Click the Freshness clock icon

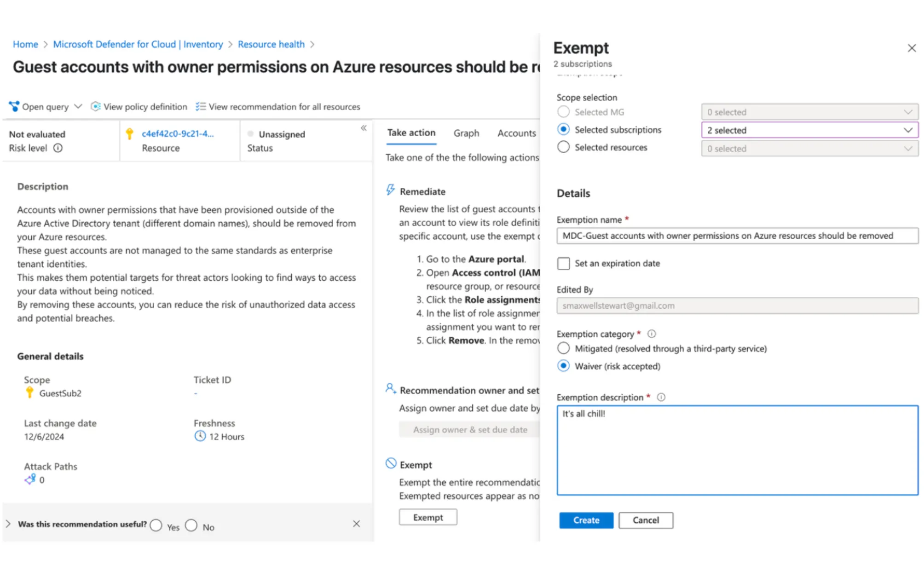click(x=200, y=436)
